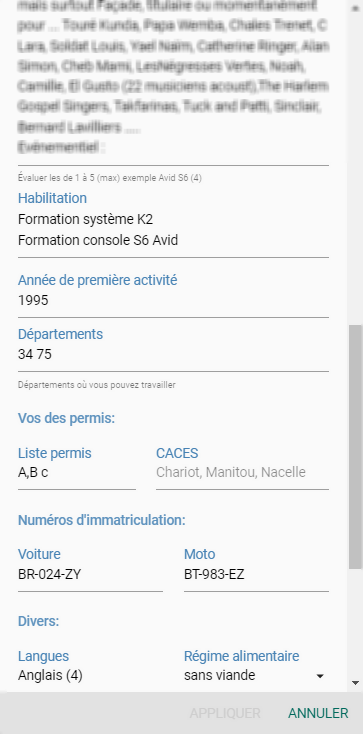Focus the Année de première activité field
The width and height of the screenshot is (363, 734).
point(173,301)
